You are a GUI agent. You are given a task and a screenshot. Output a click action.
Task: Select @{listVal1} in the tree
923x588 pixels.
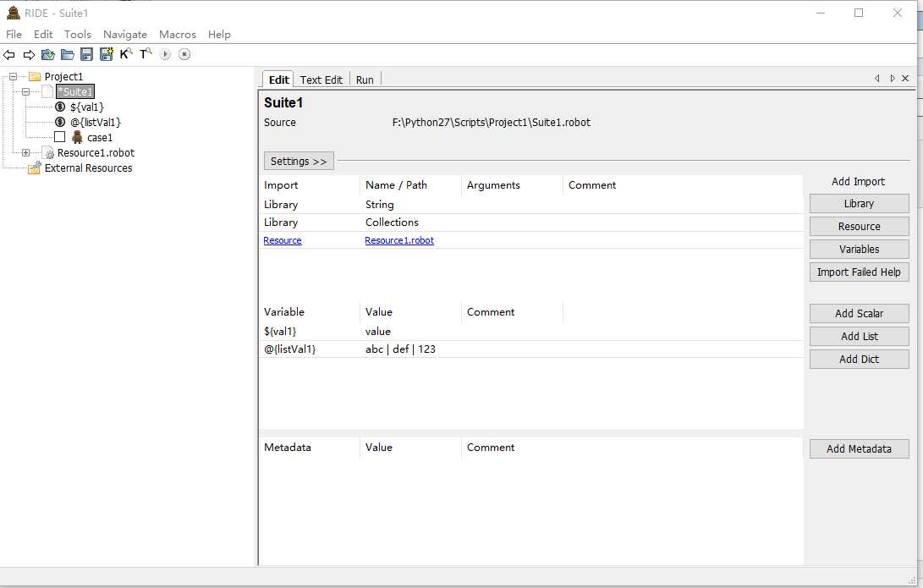[x=96, y=123]
